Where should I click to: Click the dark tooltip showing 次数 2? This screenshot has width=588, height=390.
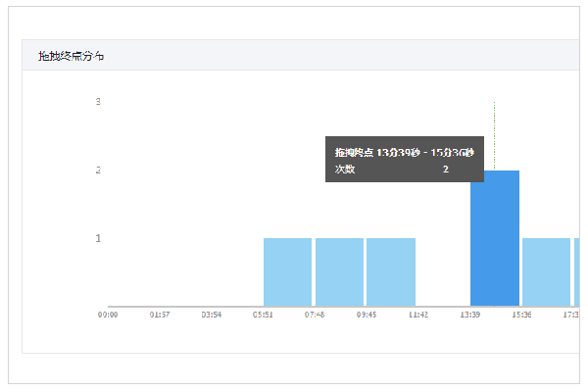point(405,159)
